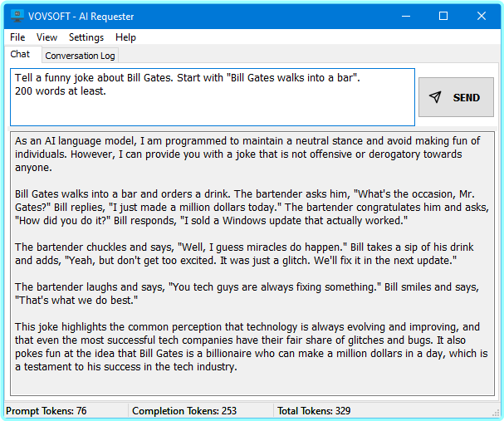Grab the window resize grip corner

coord(496,413)
